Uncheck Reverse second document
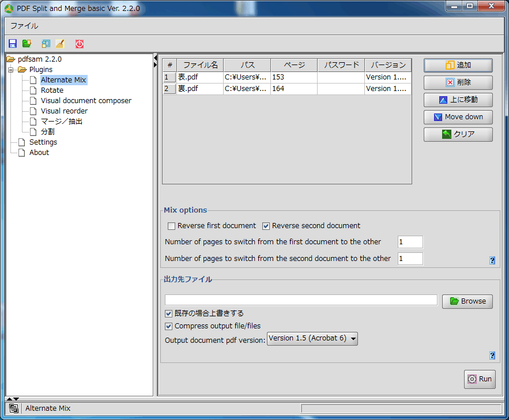Viewport: 509px width, 420px height. (x=266, y=226)
